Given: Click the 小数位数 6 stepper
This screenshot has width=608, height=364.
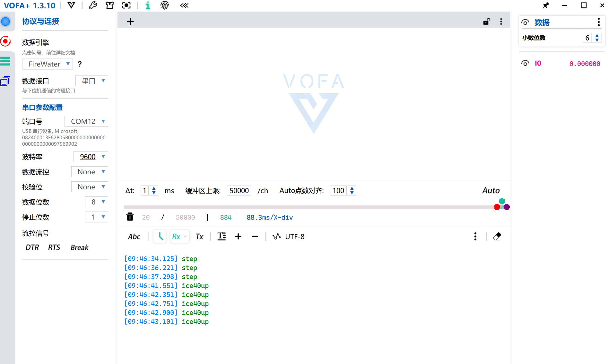Looking at the screenshot, I should pyautogui.click(x=592, y=38).
